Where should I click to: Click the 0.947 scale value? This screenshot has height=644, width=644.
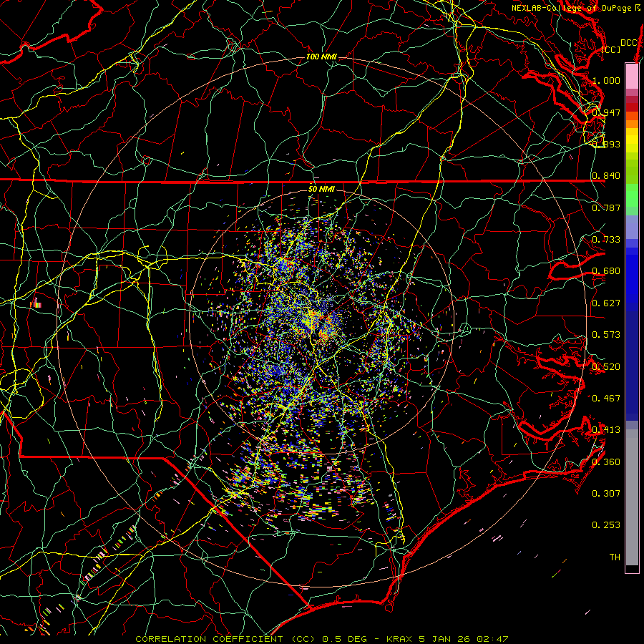(606, 112)
